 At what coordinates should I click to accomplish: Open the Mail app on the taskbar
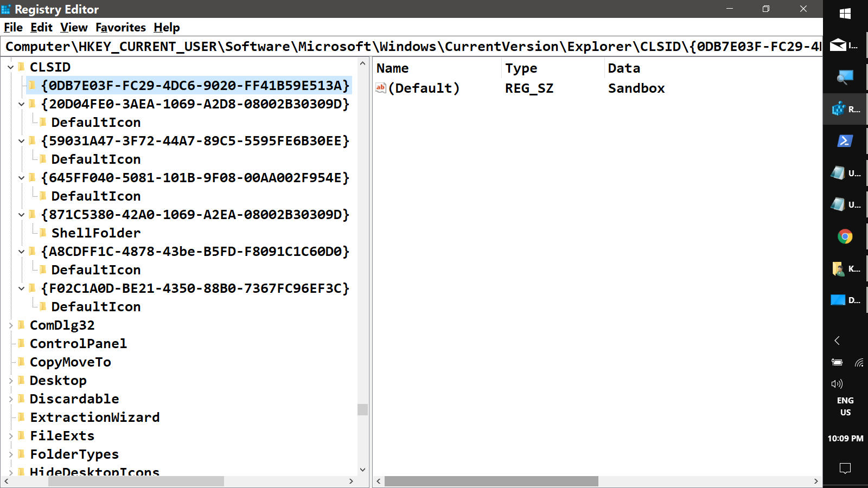point(845,46)
